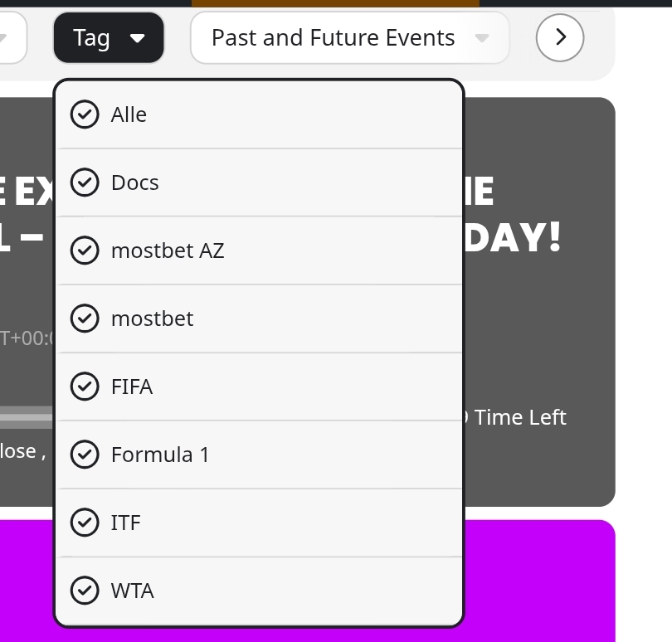Click the check icon beside Formula 1

pyautogui.click(x=85, y=455)
